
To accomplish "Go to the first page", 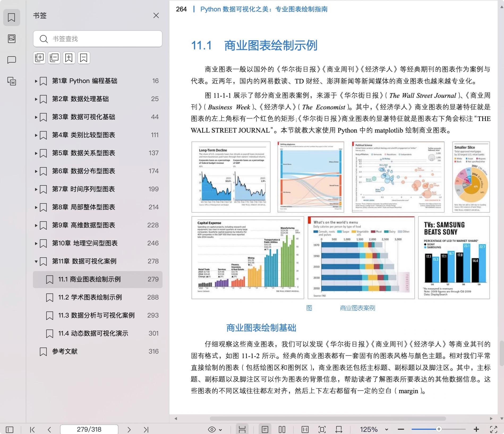I will [32, 429].
